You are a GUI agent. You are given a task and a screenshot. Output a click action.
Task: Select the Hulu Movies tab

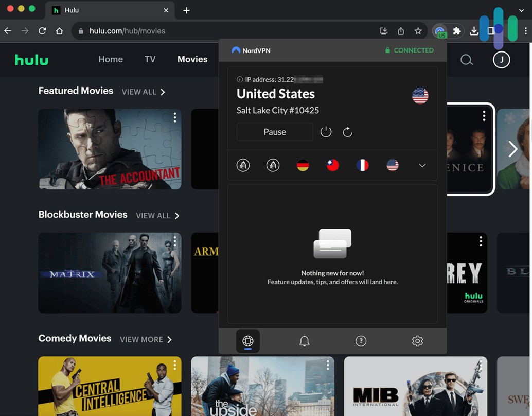point(192,59)
